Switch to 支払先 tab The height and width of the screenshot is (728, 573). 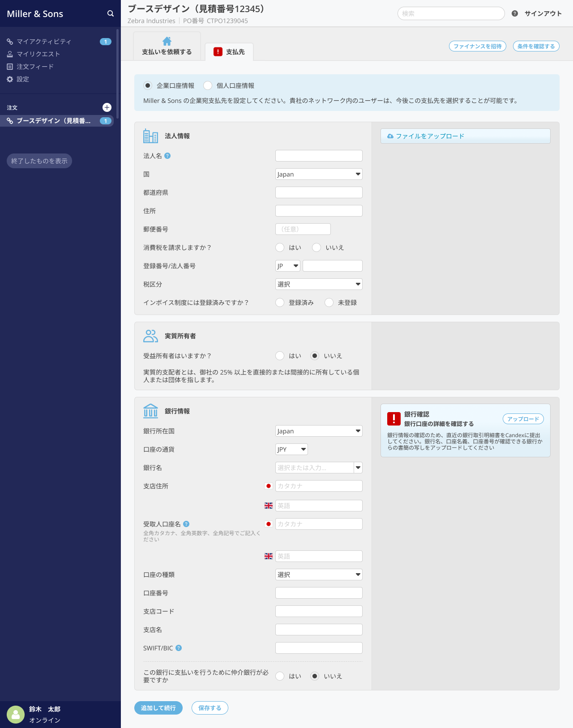click(229, 52)
